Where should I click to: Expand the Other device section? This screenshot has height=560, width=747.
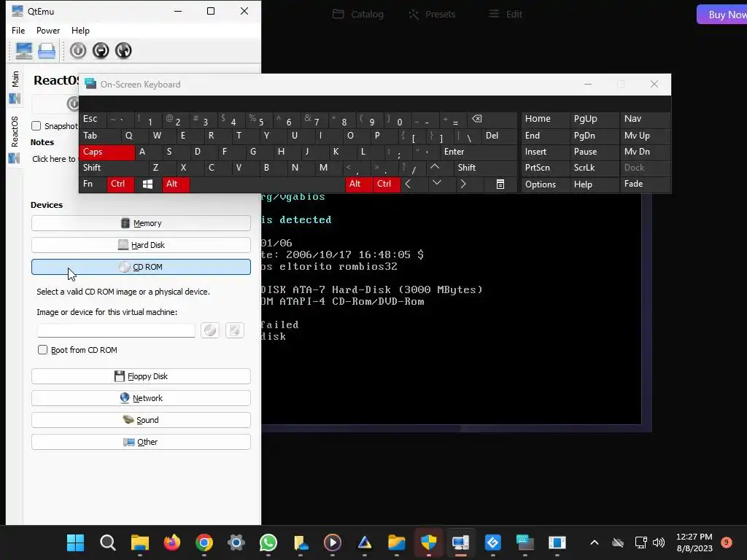(141, 442)
